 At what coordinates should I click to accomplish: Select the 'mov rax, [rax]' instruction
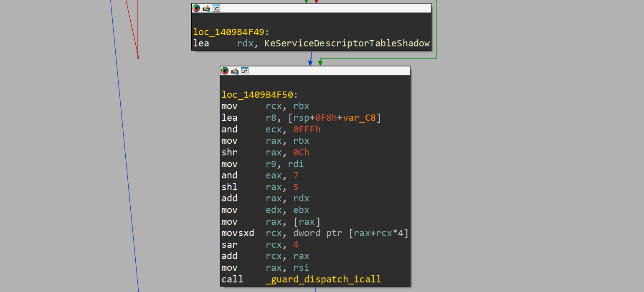coord(271,222)
